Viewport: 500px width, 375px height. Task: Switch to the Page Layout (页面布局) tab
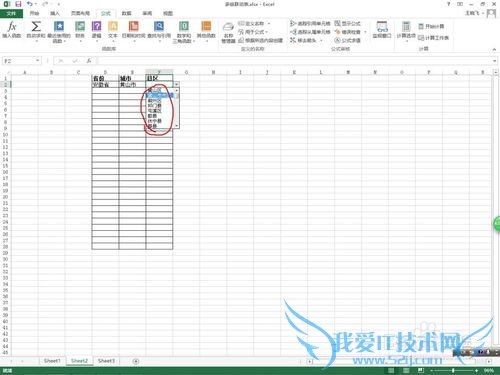[x=80, y=13]
